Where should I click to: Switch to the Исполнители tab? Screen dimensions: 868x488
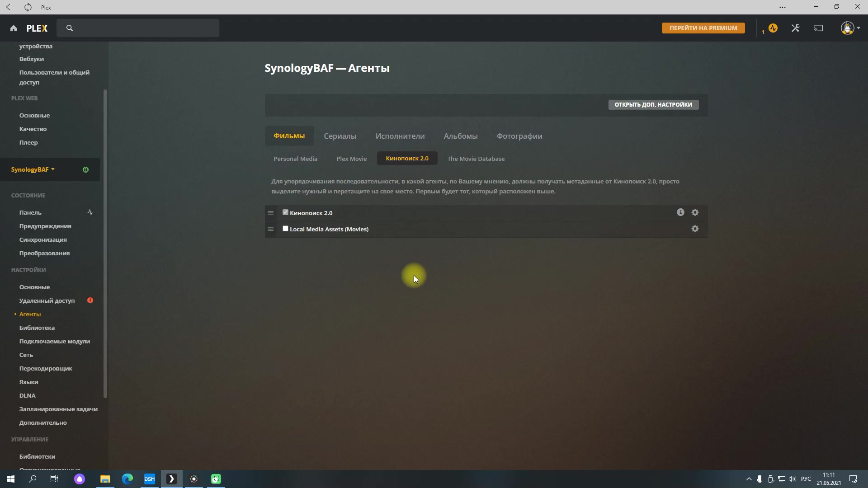pos(400,136)
